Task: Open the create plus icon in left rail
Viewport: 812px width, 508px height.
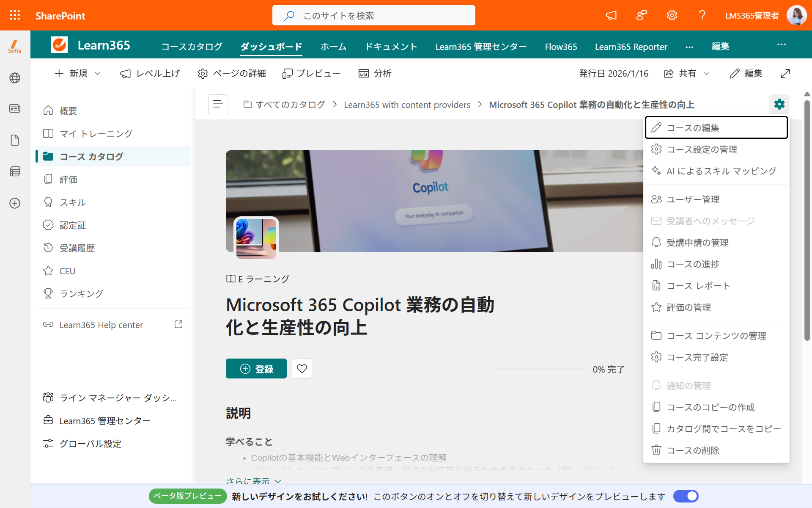Action: (x=15, y=203)
